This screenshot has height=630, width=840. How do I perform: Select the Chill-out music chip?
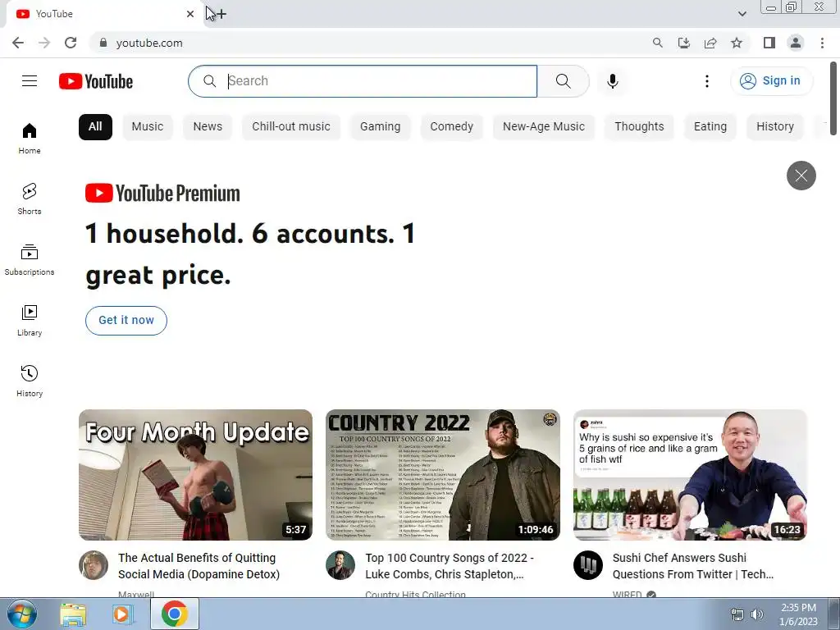[x=291, y=127]
